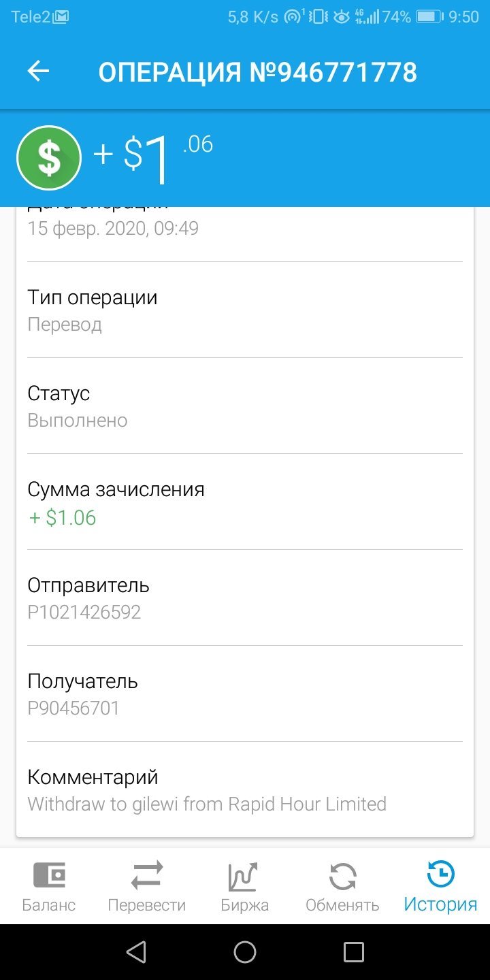The height and width of the screenshot is (980, 490).
Task: Tap the Обменять exchange cycle icon
Action: pos(342,876)
